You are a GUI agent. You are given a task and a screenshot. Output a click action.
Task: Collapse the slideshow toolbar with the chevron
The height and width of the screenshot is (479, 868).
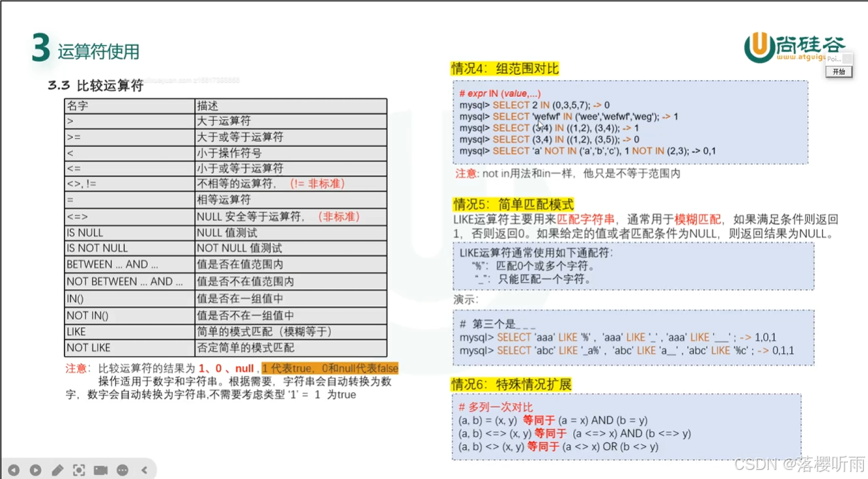click(x=144, y=470)
